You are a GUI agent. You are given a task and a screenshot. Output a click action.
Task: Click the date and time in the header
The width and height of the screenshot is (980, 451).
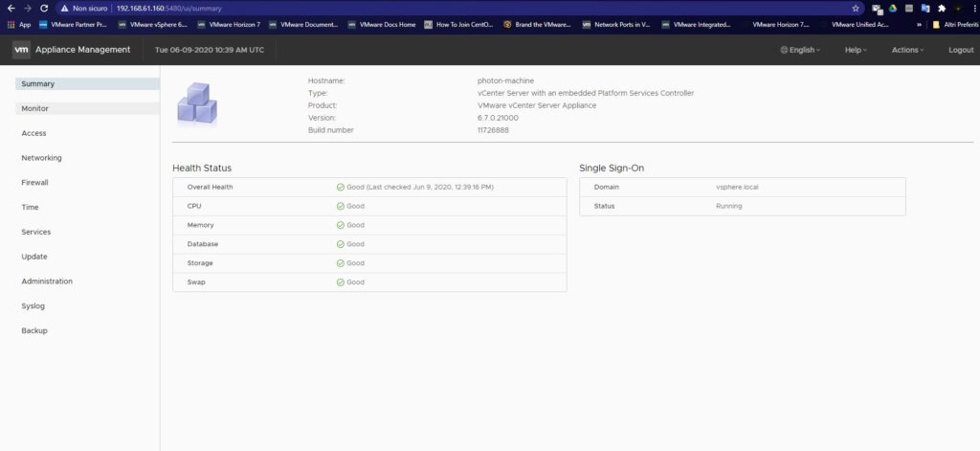coord(210,50)
